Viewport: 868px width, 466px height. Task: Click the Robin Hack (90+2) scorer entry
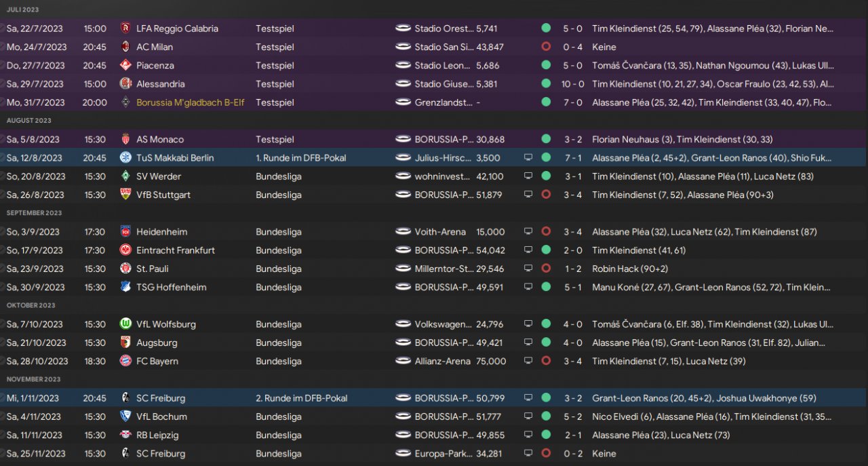tap(630, 269)
